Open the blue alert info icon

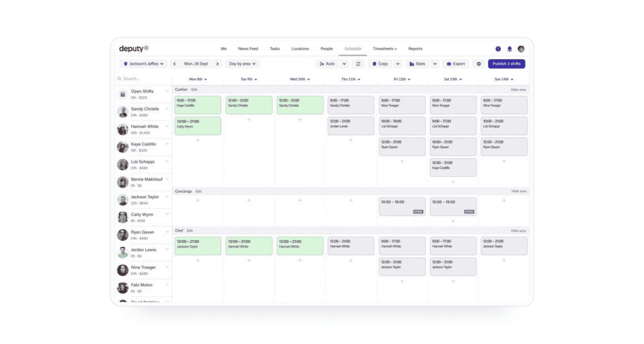[x=498, y=49]
